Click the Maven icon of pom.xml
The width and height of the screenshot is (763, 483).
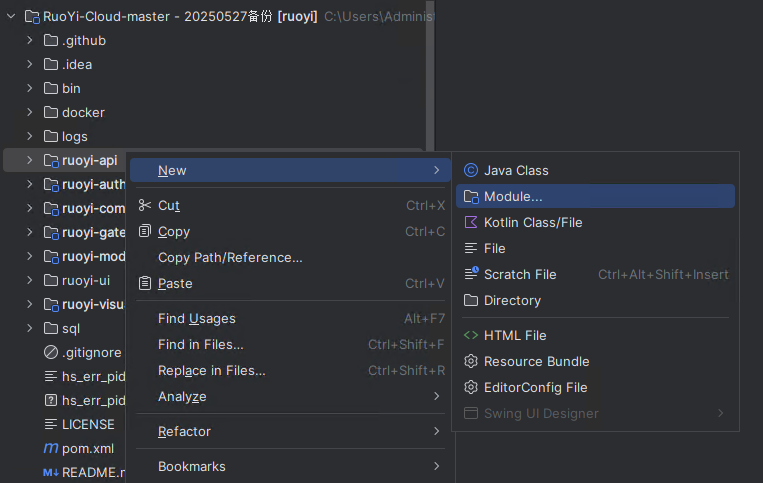coord(51,448)
